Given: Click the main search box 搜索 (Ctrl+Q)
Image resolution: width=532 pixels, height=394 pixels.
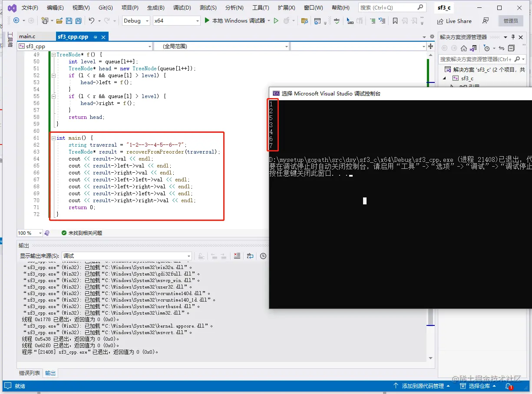Looking at the screenshot, I should (392, 7).
